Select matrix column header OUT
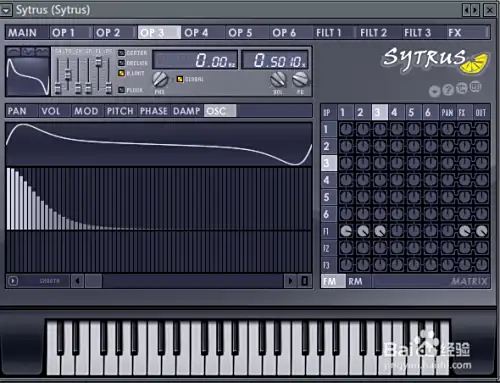 click(481, 112)
